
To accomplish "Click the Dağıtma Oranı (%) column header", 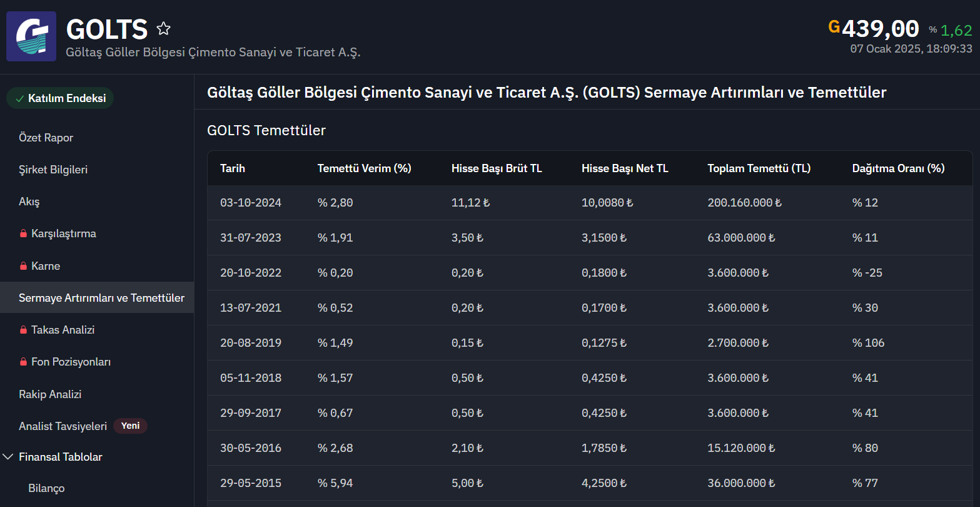I will (898, 168).
